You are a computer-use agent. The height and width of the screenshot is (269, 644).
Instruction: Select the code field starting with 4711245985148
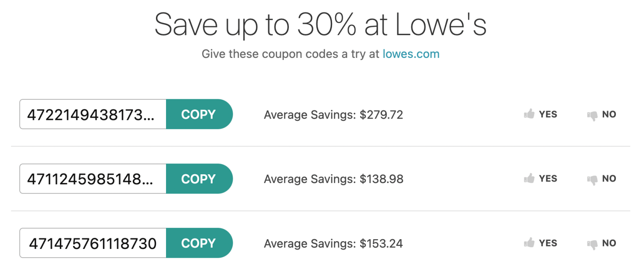[x=93, y=179]
